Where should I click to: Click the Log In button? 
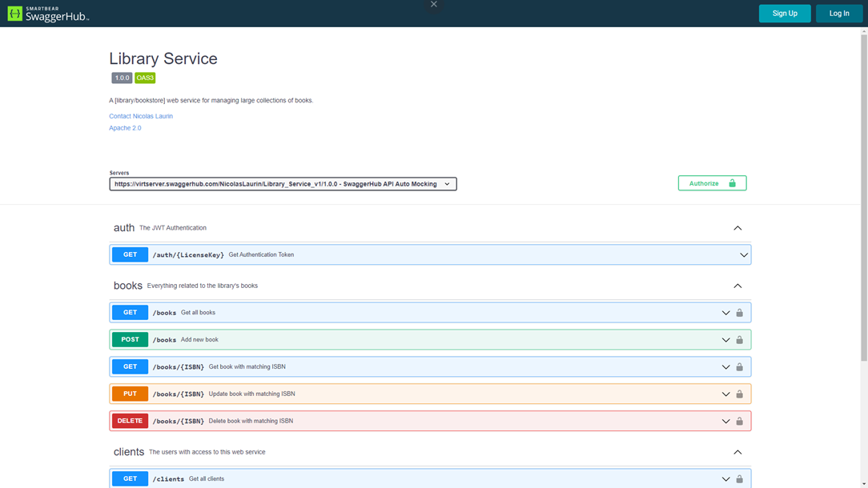(x=838, y=14)
